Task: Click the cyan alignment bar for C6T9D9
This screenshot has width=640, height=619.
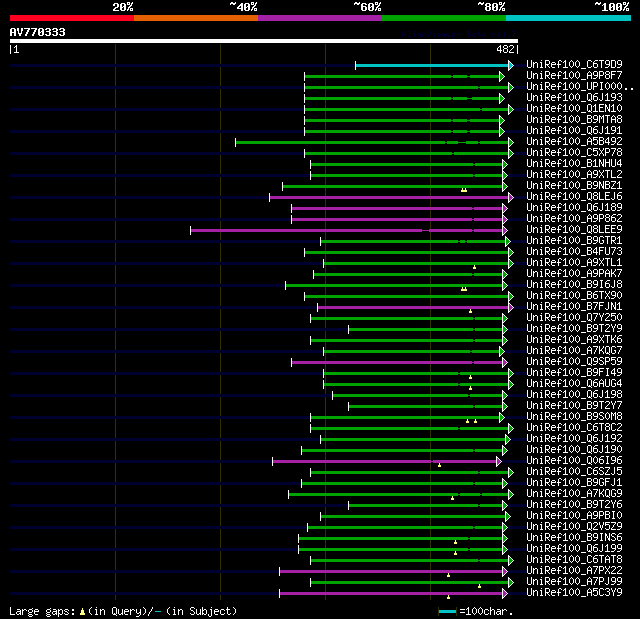Action: (x=432, y=65)
